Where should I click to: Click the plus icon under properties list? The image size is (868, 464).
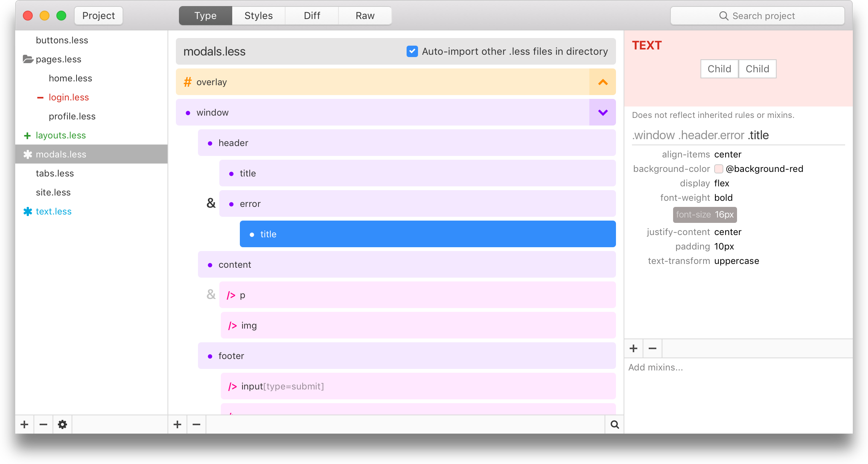633,348
